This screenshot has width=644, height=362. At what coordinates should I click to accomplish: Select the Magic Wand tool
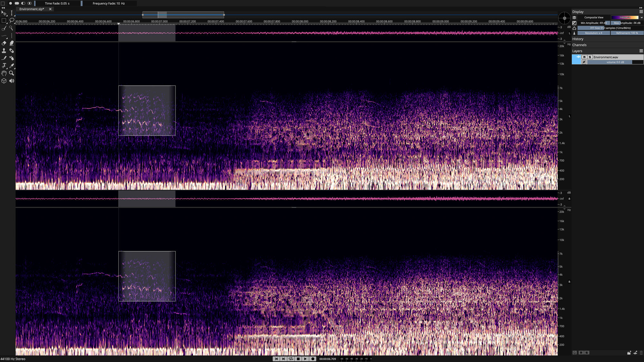[12, 28]
